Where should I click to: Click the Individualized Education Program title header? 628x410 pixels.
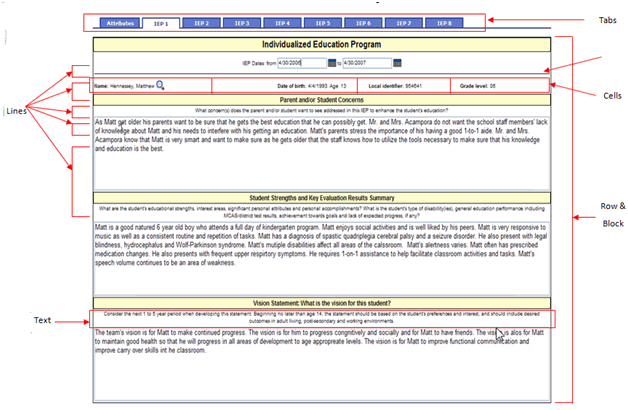coord(320,45)
